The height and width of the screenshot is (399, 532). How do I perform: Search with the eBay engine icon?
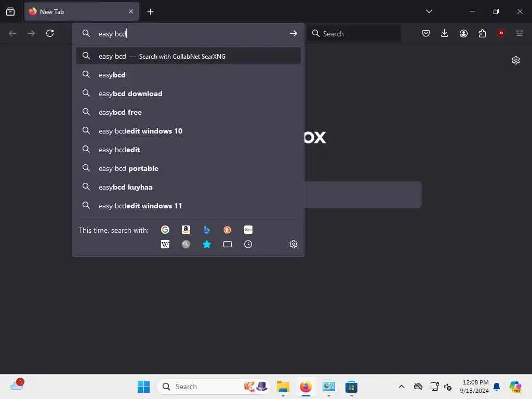pyautogui.click(x=248, y=230)
